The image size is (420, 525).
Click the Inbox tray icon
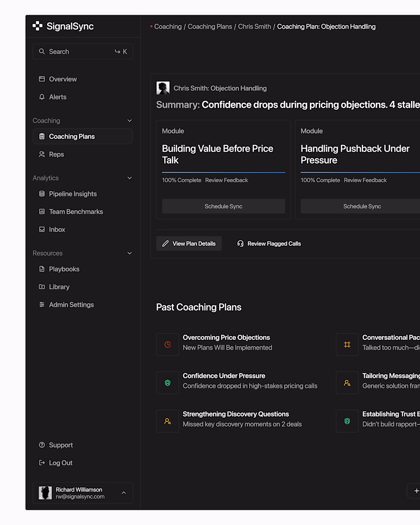(x=42, y=230)
